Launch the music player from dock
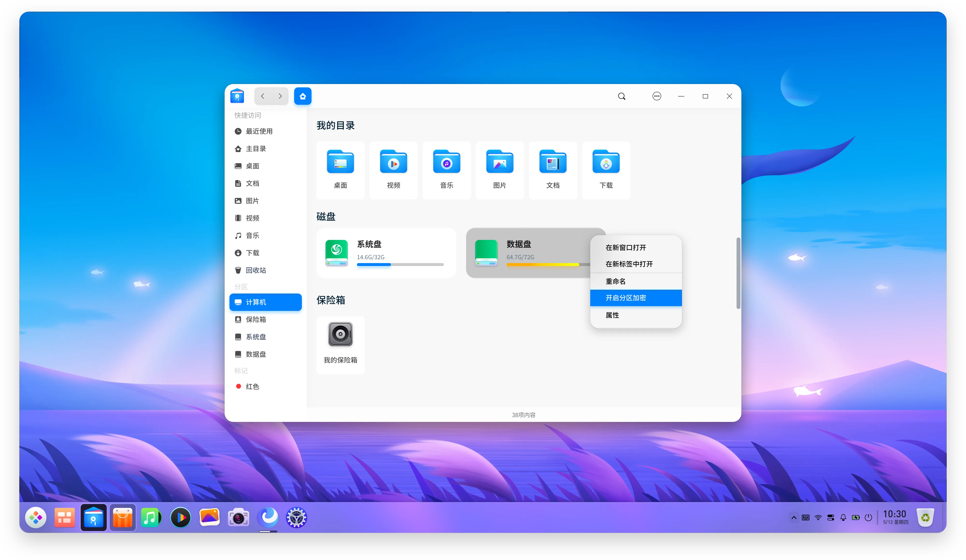The height and width of the screenshot is (560, 966). coord(151,518)
